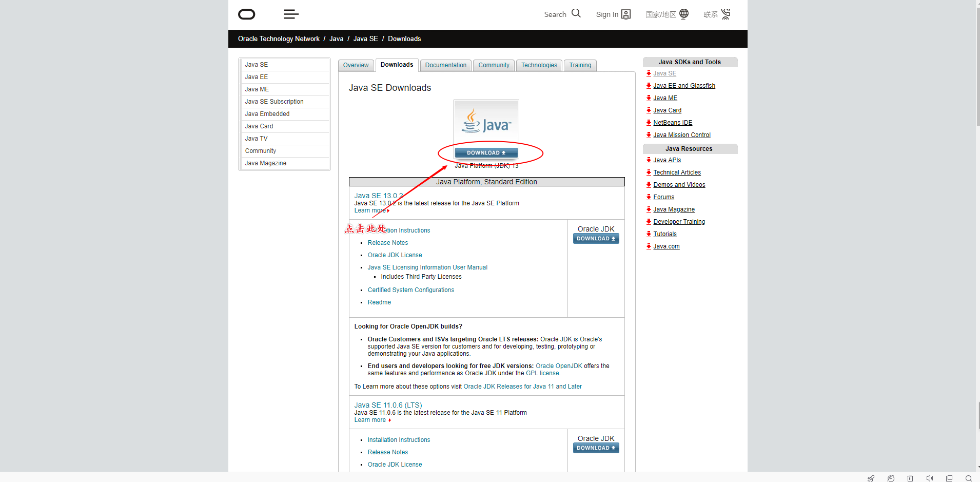Select Java SE in the left navigation menu
Image resolution: width=980 pixels, height=482 pixels.
pyautogui.click(x=285, y=65)
